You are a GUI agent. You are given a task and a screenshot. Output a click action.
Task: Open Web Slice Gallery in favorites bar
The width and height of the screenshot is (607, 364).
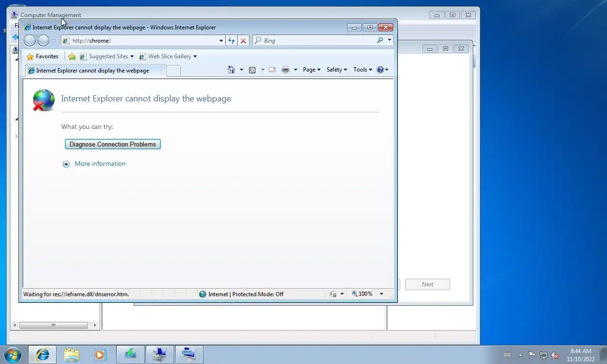[x=168, y=56]
